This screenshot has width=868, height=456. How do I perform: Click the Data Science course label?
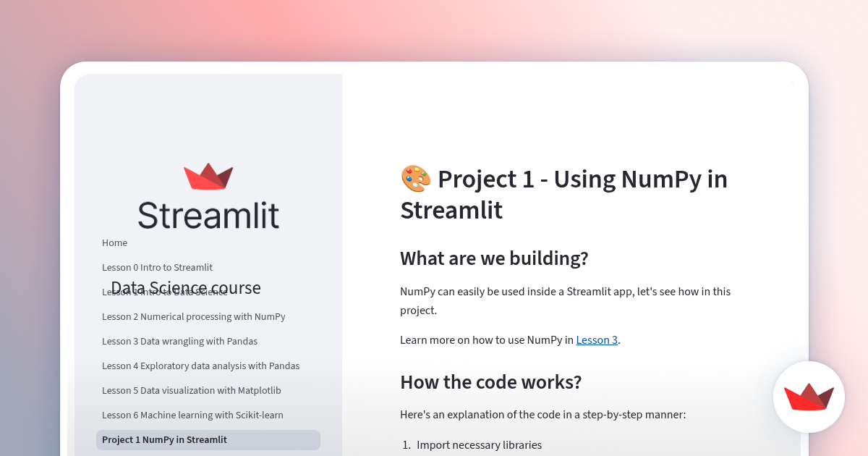[185, 287]
